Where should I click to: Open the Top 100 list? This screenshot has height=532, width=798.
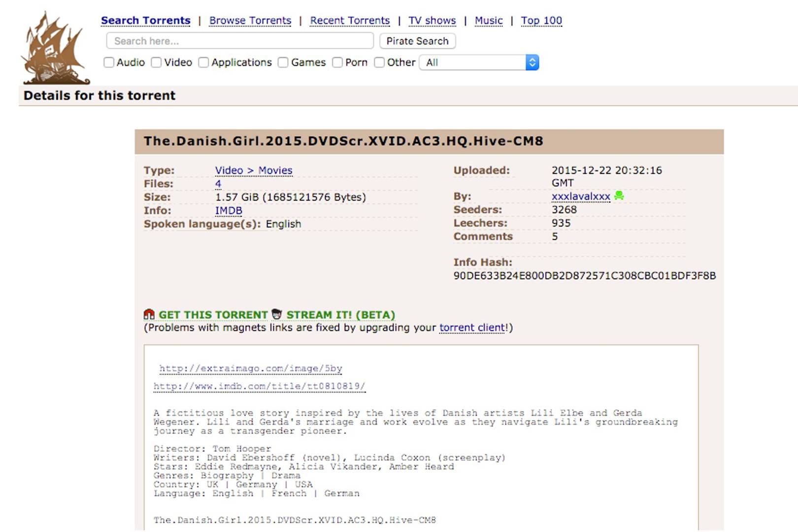tap(541, 21)
